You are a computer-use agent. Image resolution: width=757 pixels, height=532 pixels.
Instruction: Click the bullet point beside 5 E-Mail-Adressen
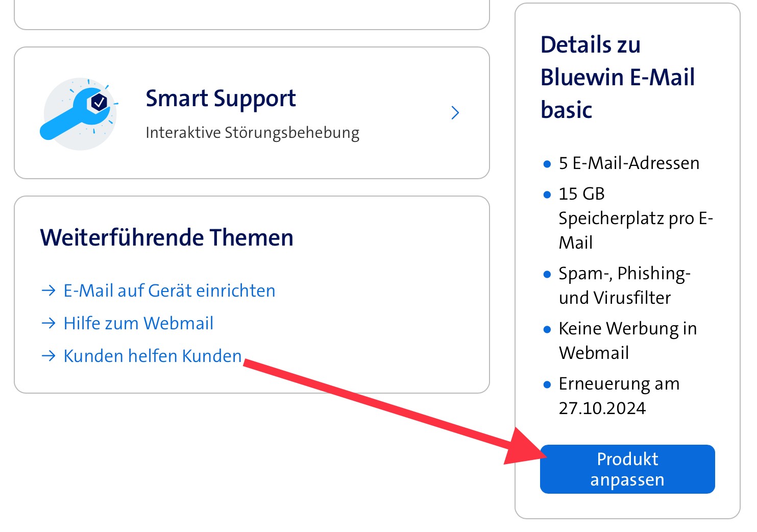coord(547,164)
